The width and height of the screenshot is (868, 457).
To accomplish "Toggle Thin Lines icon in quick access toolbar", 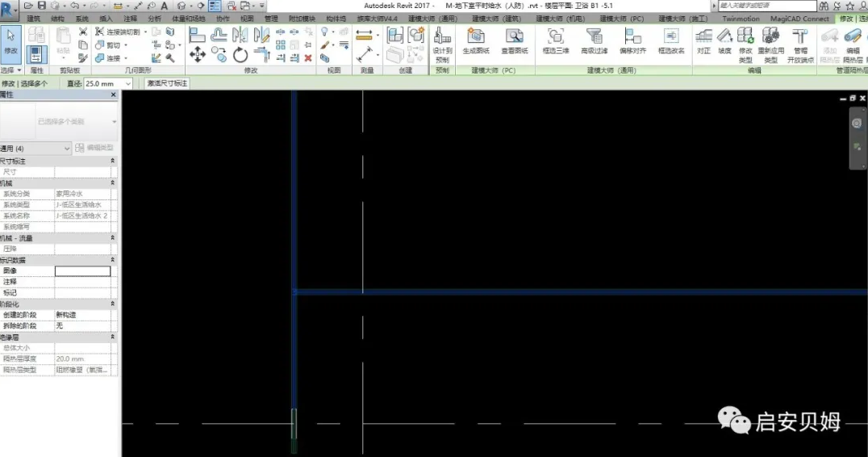I will 215,6.
